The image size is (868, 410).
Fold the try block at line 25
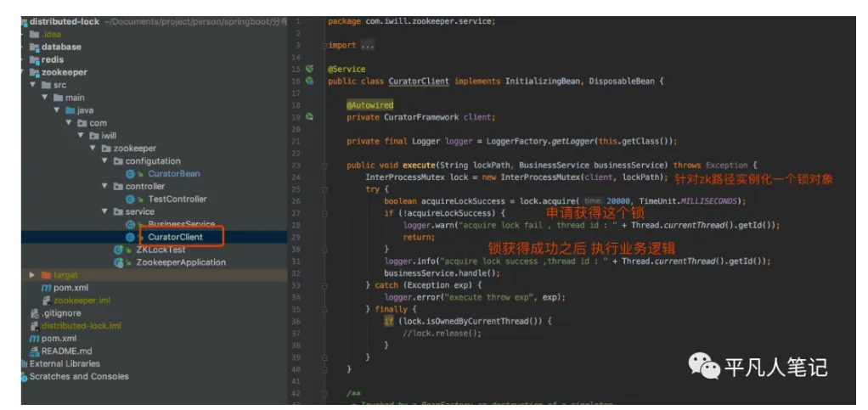tap(325, 189)
